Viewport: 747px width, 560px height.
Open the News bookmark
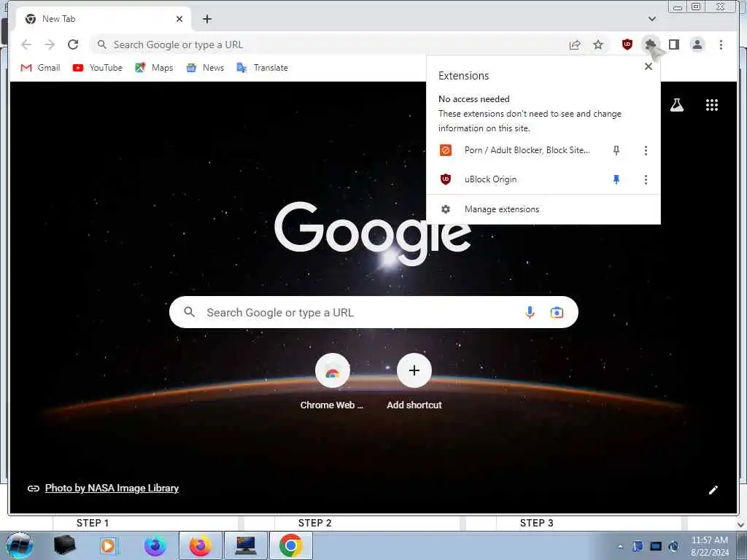[205, 68]
